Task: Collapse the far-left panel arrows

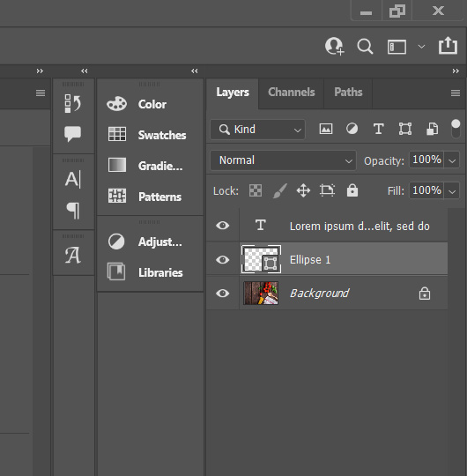Action: 40,71
